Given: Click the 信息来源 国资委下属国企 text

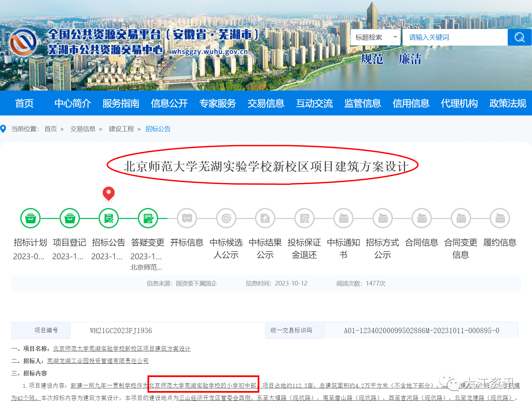Looking at the screenshot, I should coord(182,283).
